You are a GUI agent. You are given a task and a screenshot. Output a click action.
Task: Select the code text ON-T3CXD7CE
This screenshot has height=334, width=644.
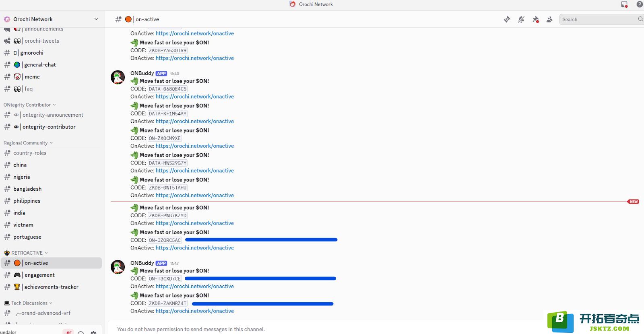(x=165, y=279)
